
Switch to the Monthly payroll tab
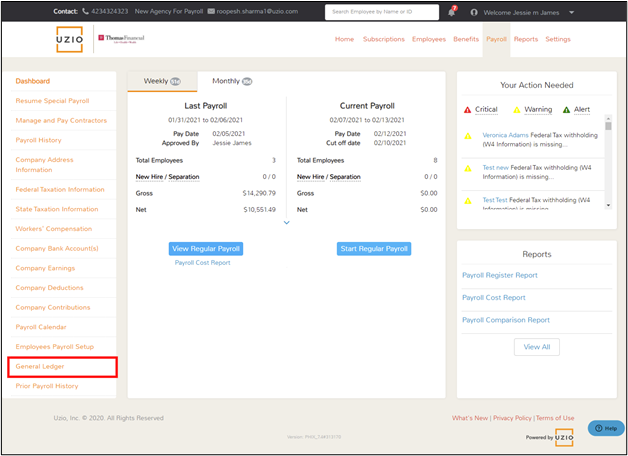(232, 81)
